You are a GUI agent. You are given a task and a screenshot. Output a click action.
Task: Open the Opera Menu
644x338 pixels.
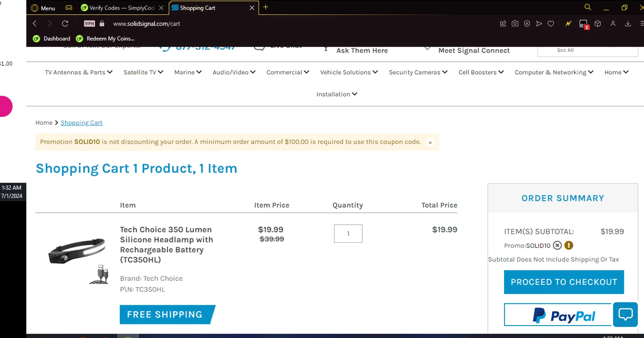click(x=43, y=8)
